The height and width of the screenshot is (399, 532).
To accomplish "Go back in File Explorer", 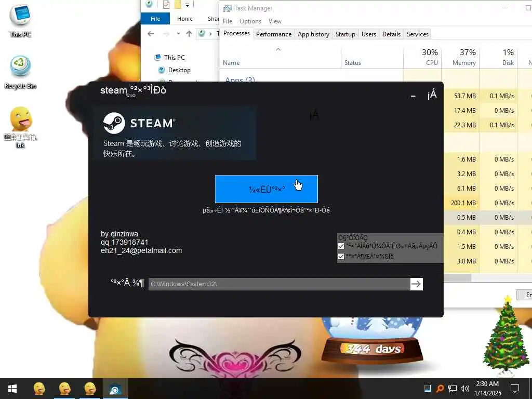I will pos(151,34).
